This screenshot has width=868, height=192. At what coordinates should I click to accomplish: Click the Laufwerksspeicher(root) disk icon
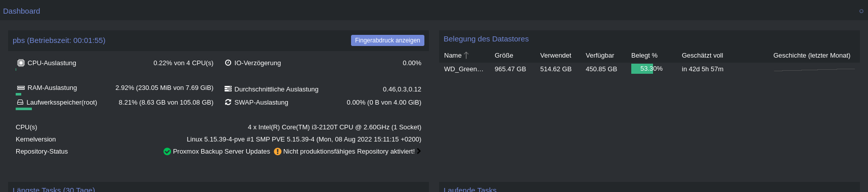click(20, 102)
